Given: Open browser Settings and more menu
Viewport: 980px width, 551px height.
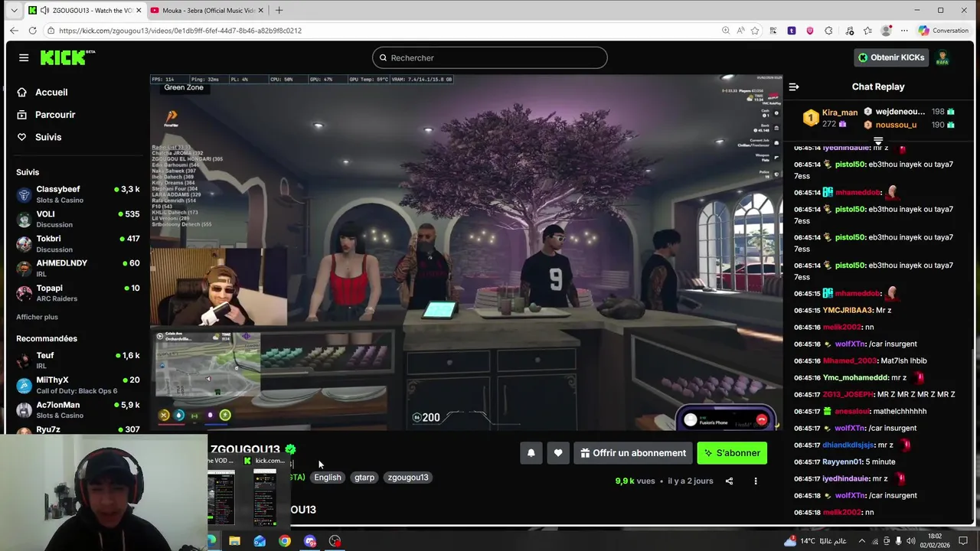Looking at the screenshot, I should click(x=904, y=31).
